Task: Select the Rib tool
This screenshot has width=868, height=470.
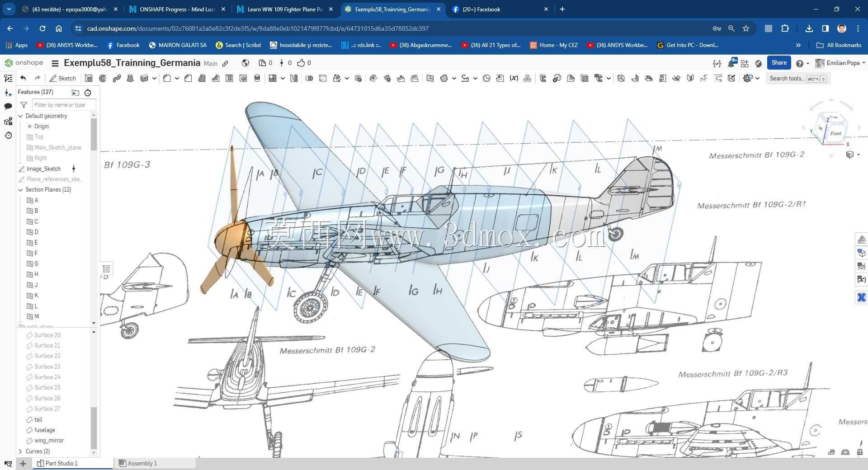Action: (x=216, y=78)
